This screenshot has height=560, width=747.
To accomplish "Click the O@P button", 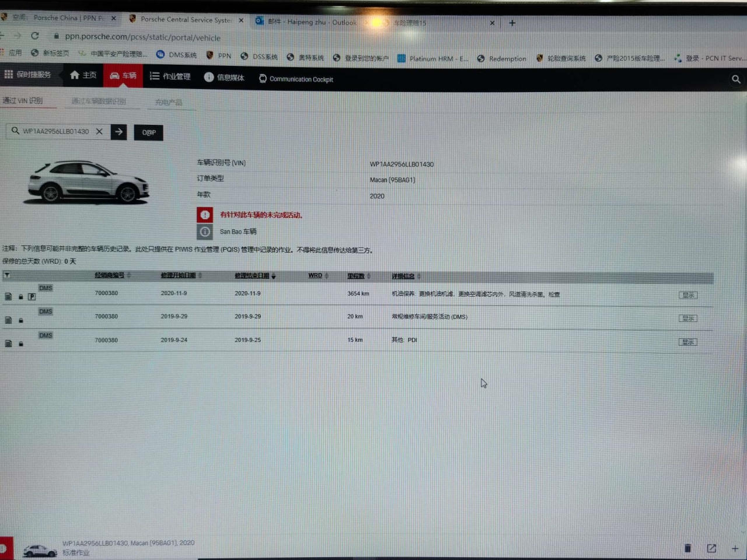I will click(149, 132).
